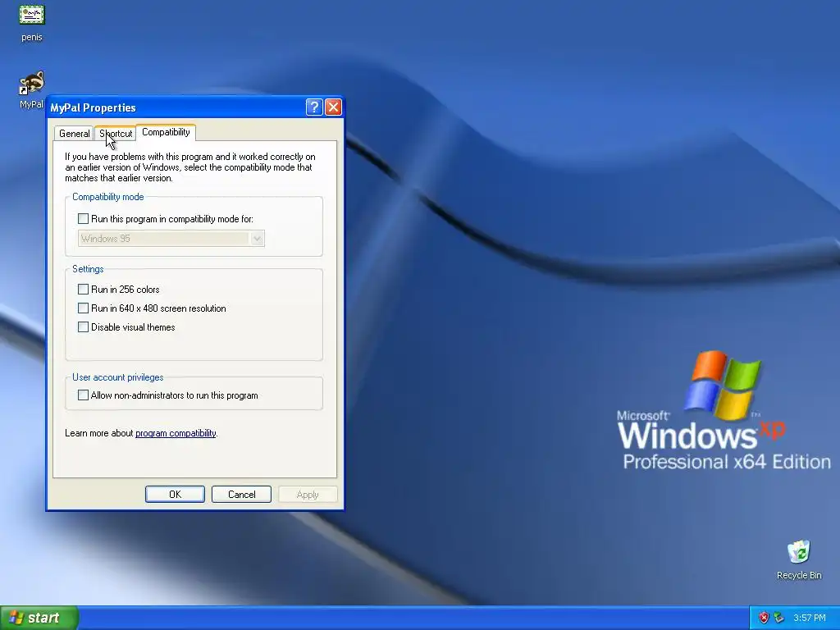The image size is (840, 630).
Task: Toggle Disable visual themes checkbox
Action: tap(83, 326)
